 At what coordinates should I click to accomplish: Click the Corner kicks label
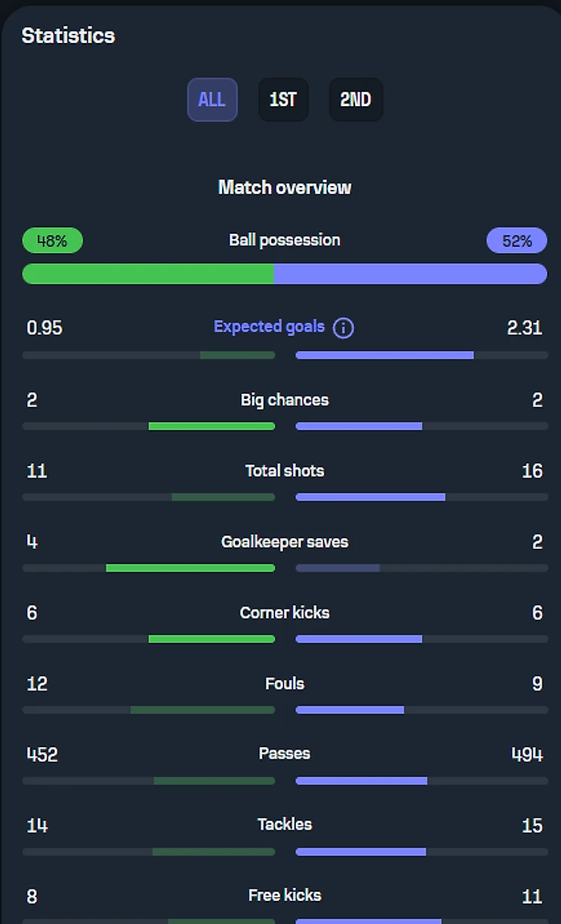[x=284, y=613]
